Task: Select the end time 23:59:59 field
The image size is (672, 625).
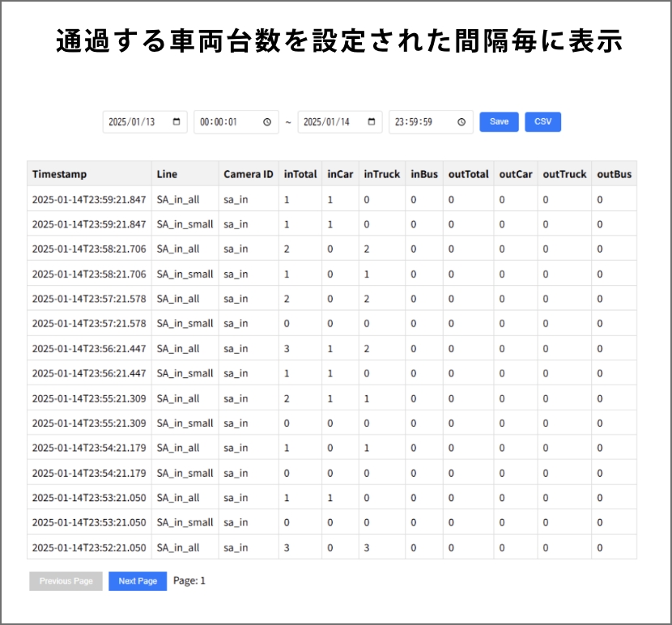Action: pyautogui.click(x=417, y=122)
